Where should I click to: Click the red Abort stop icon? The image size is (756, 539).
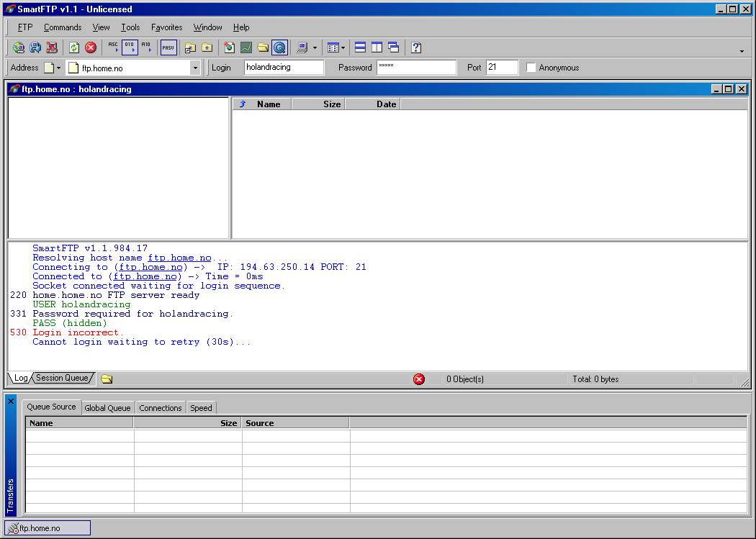(91, 47)
